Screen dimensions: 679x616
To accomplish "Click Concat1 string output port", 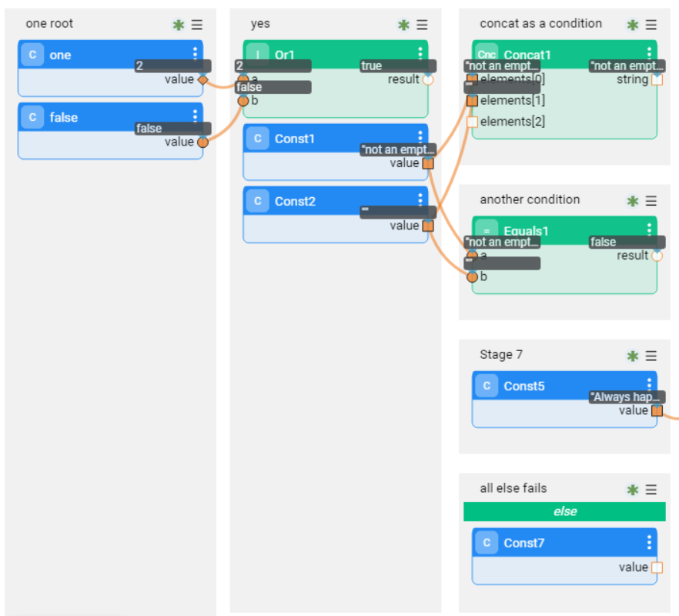I will [x=657, y=79].
